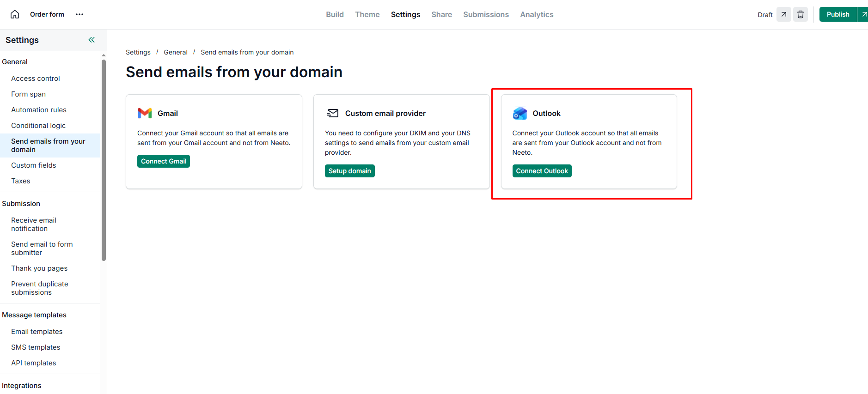Switch to the Build tab
This screenshot has height=394, width=868.
tap(335, 14)
